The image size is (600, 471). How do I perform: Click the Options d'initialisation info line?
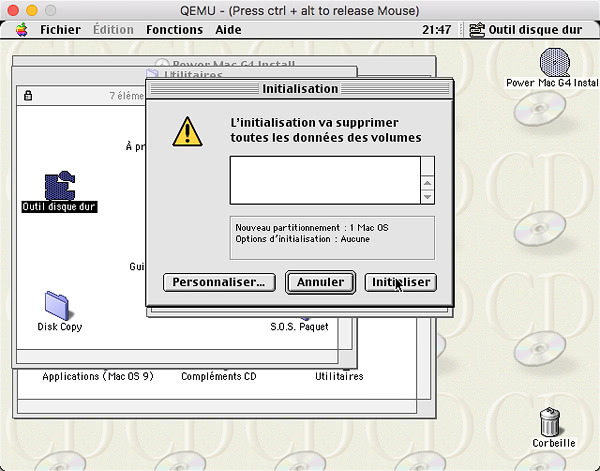click(x=303, y=239)
